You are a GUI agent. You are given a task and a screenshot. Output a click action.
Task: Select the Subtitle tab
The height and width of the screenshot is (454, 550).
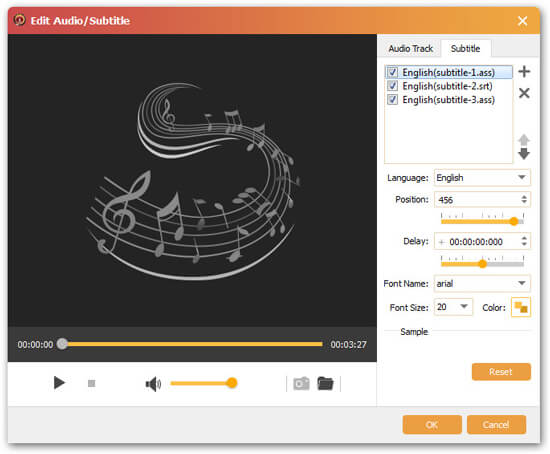pos(465,48)
